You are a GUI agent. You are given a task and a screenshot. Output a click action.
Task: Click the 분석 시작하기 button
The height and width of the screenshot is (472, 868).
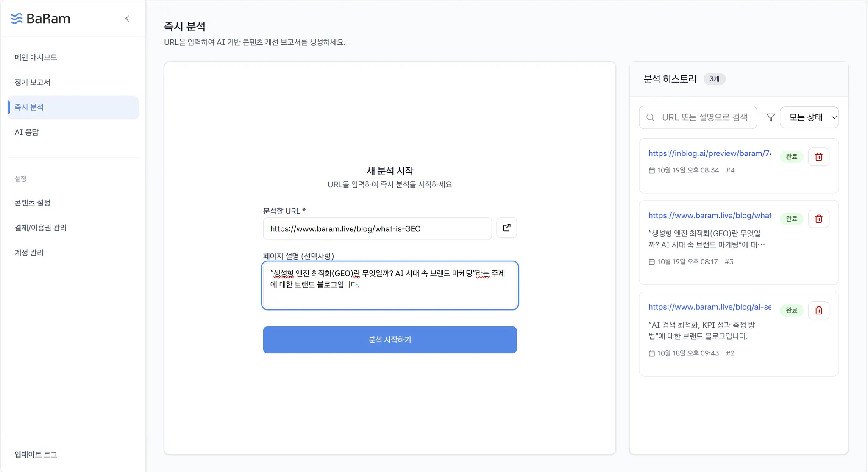[x=389, y=340]
